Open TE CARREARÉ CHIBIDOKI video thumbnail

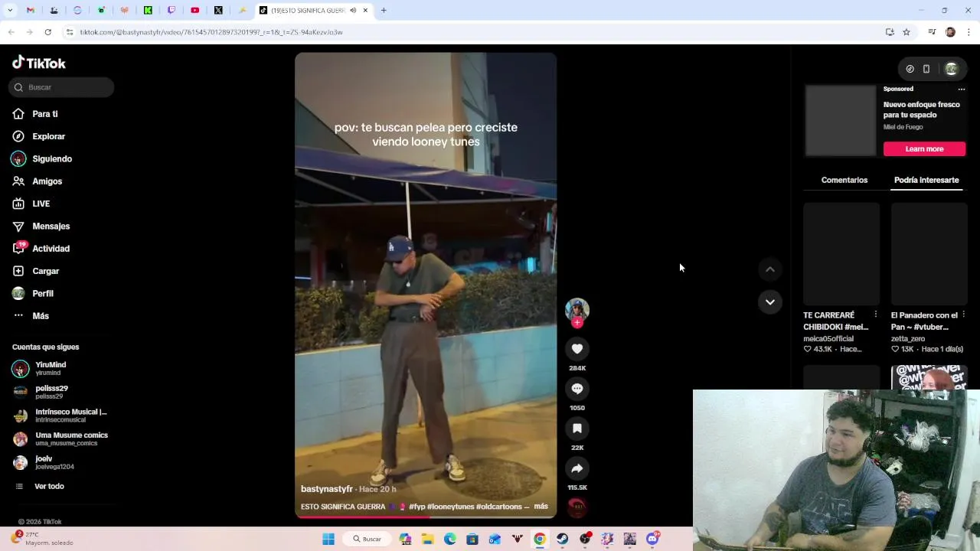841,254
